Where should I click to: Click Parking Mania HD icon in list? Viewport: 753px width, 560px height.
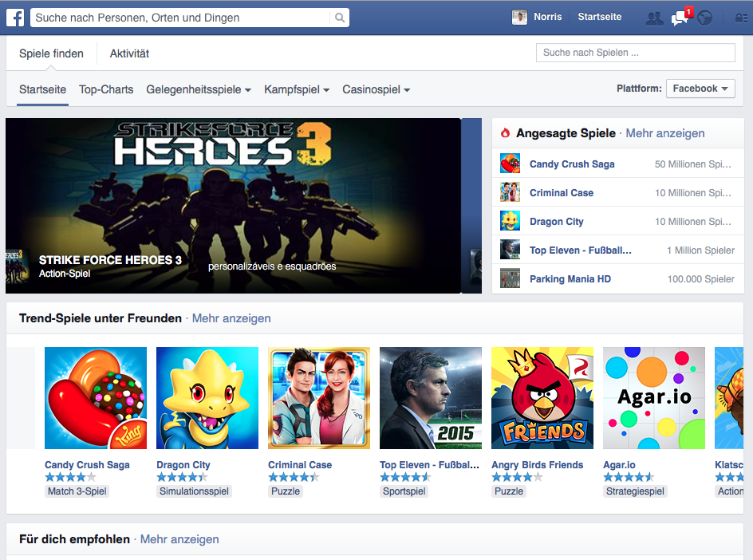tap(510, 278)
